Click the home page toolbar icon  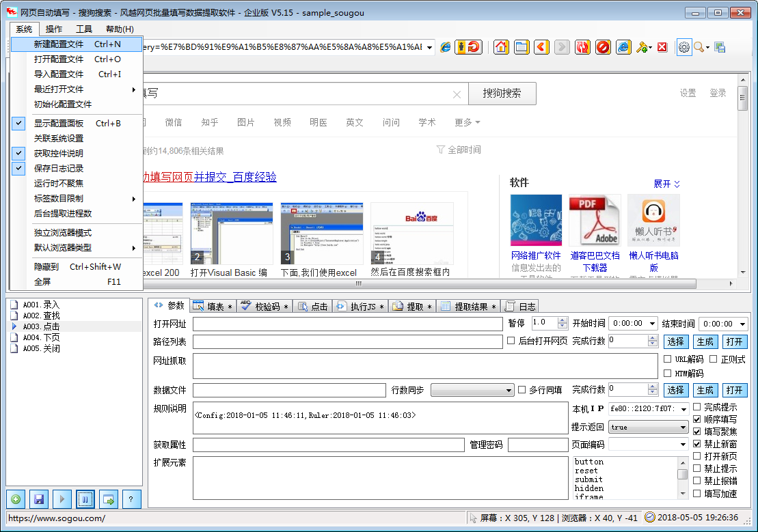[501, 47]
